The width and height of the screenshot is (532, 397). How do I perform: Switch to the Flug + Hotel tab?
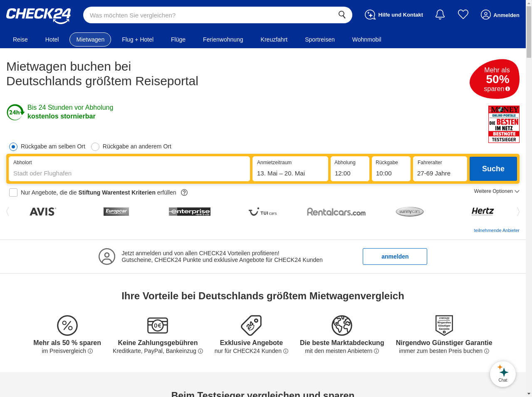click(138, 39)
